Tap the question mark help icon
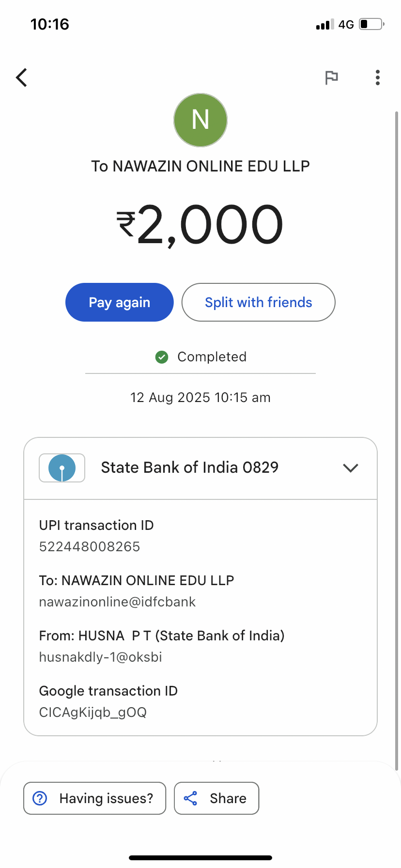This screenshot has width=401, height=868. point(40,798)
